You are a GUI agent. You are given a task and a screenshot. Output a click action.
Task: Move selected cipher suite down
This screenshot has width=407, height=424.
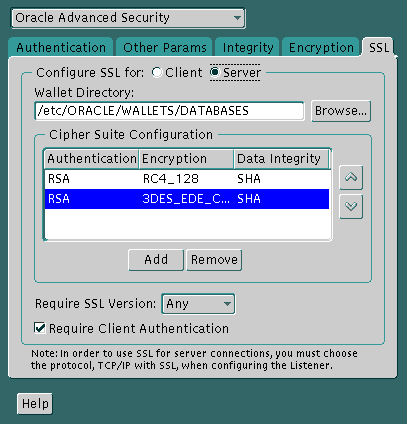pyautogui.click(x=351, y=207)
